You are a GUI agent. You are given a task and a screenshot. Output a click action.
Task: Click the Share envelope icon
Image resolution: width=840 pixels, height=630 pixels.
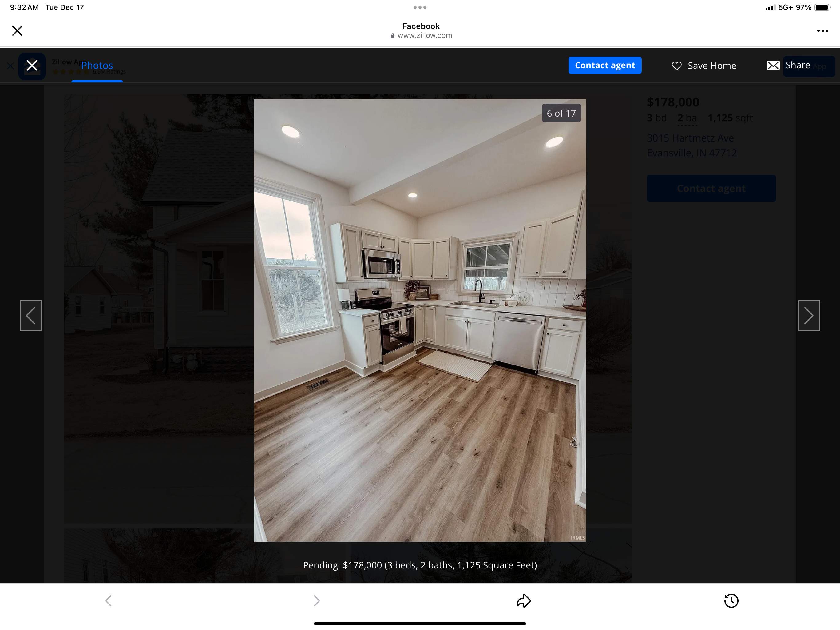pyautogui.click(x=773, y=65)
